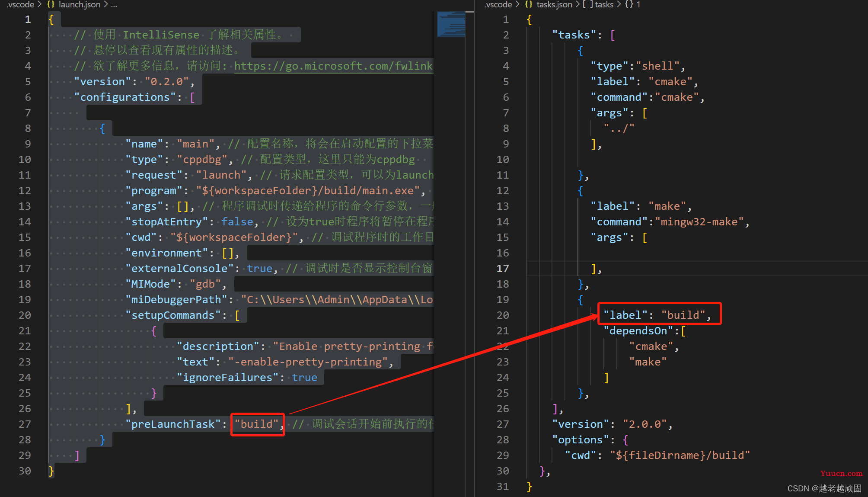
Task: Click the "cppdbg" type value in launch.json
Action: pos(202,159)
